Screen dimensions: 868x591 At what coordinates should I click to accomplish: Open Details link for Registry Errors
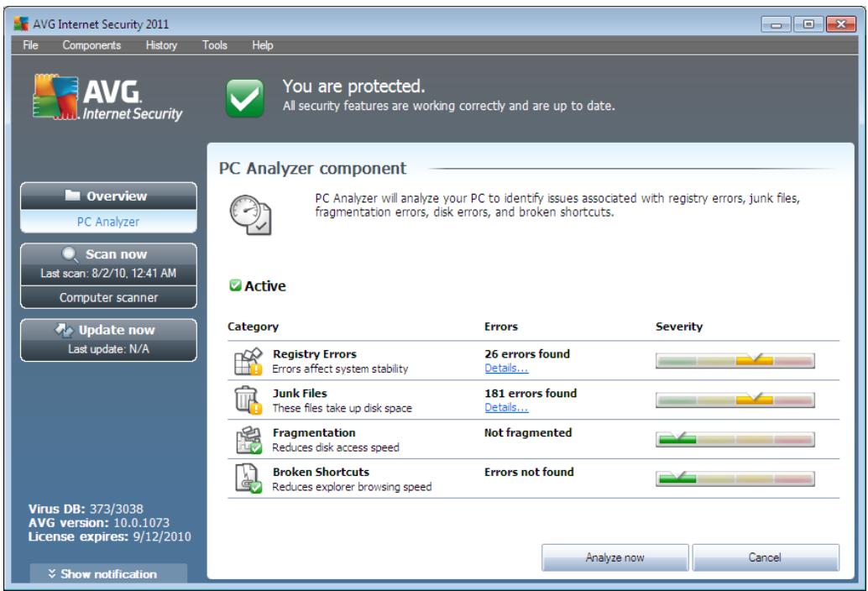pyautogui.click(x=506, y=369)
